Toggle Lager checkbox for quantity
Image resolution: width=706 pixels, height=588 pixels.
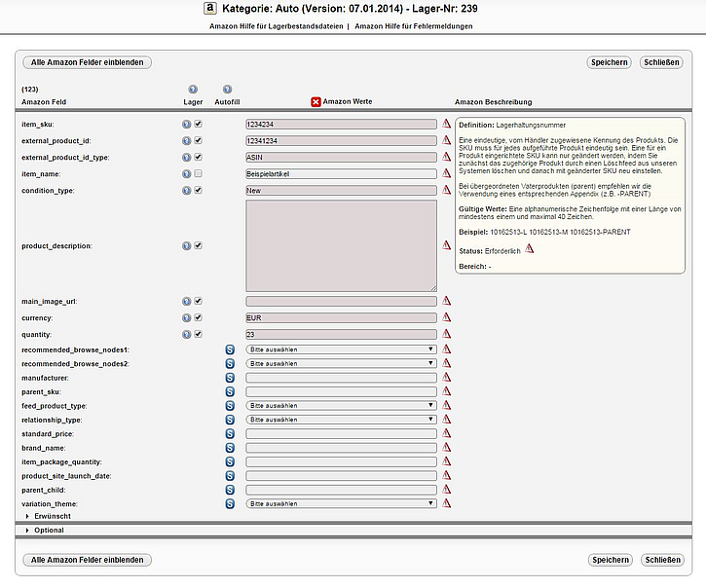point(198,334)
